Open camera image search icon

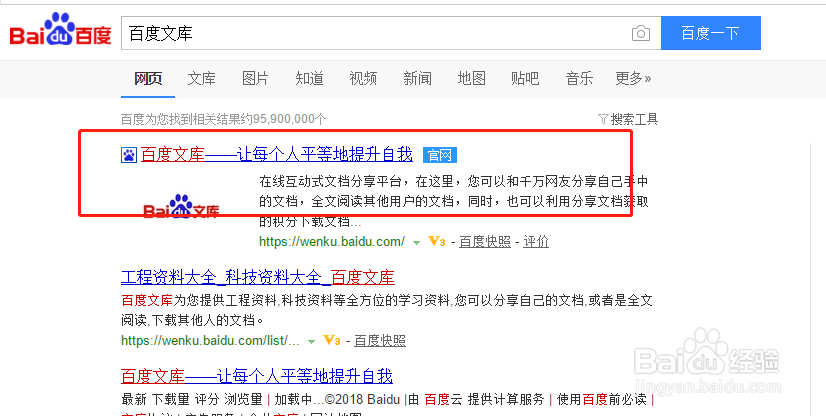pyautogui.click(x=641, y=34)
